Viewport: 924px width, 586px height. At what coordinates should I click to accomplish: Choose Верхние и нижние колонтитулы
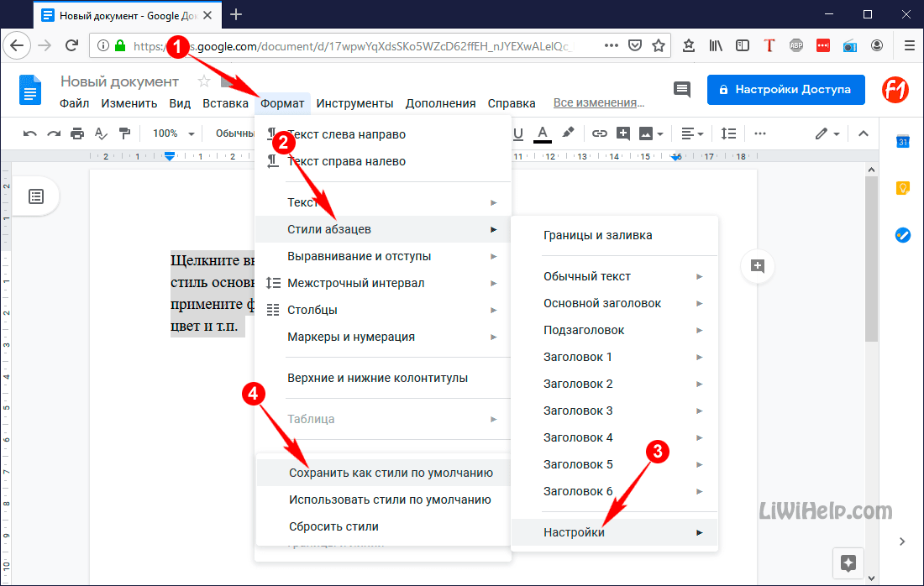(383, 378)
